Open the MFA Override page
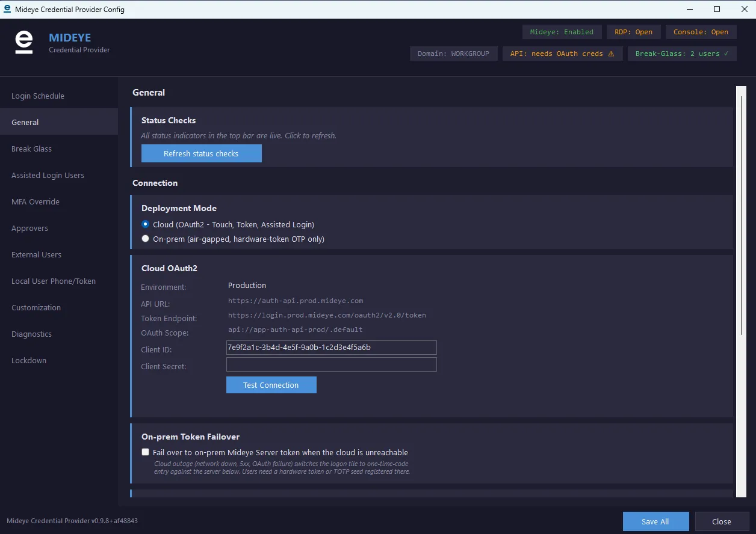Screen dimensions: 756x534 [59, 201]
